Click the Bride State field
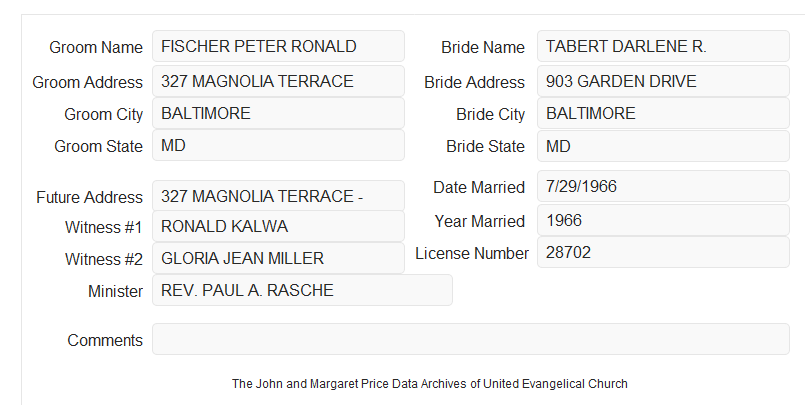Screen dimensions: 805x405 [663, 146]
